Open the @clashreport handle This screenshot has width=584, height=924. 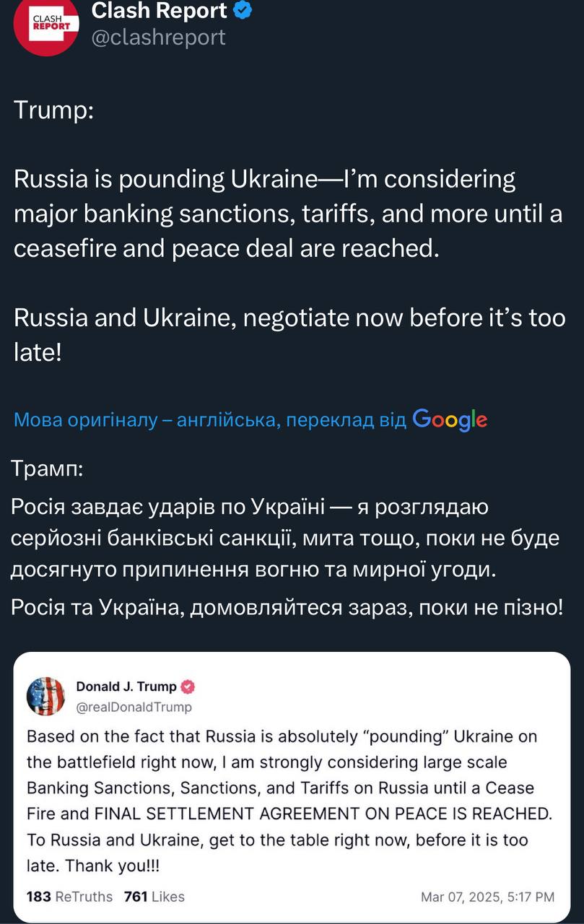pos(158,37)
